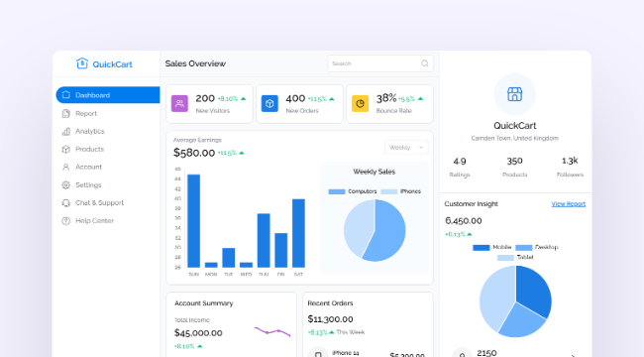The image size is (644, 357).
Task: Focus the Search input field
Action: pos(380,63)
